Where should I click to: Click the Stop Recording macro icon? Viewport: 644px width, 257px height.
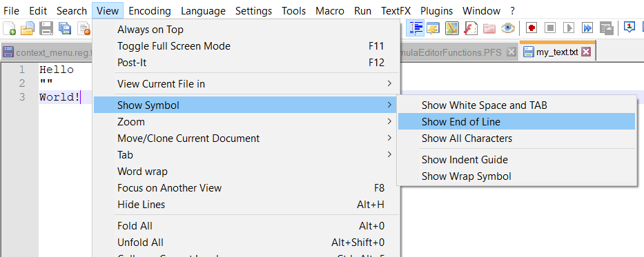pos(550,28)
